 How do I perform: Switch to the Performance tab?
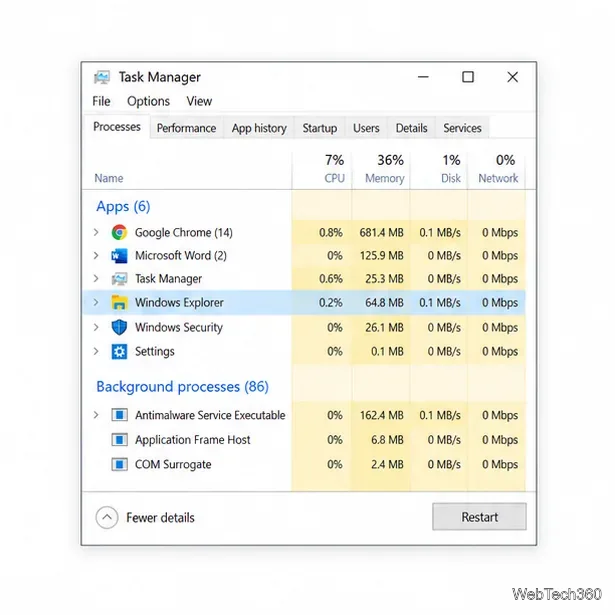[186, 128]
